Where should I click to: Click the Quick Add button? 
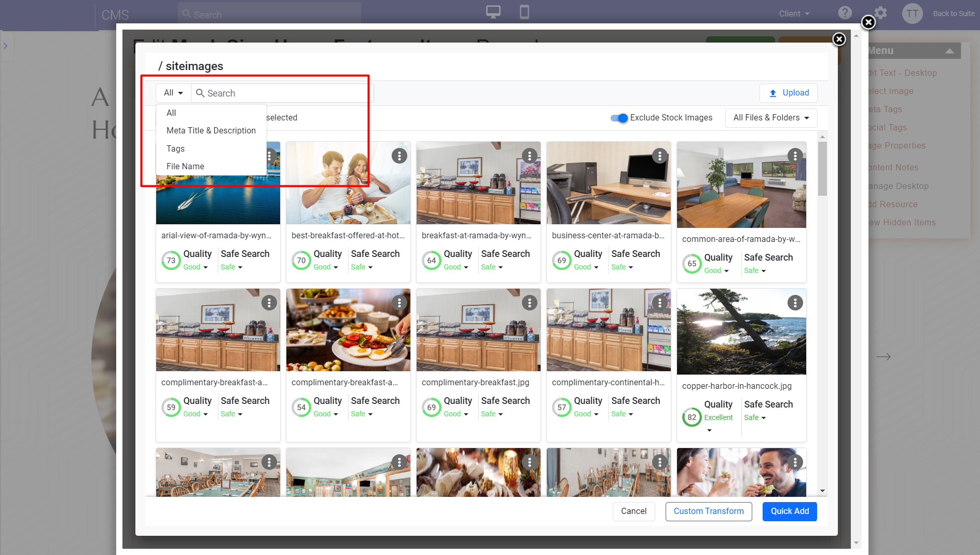pos(790,511)
